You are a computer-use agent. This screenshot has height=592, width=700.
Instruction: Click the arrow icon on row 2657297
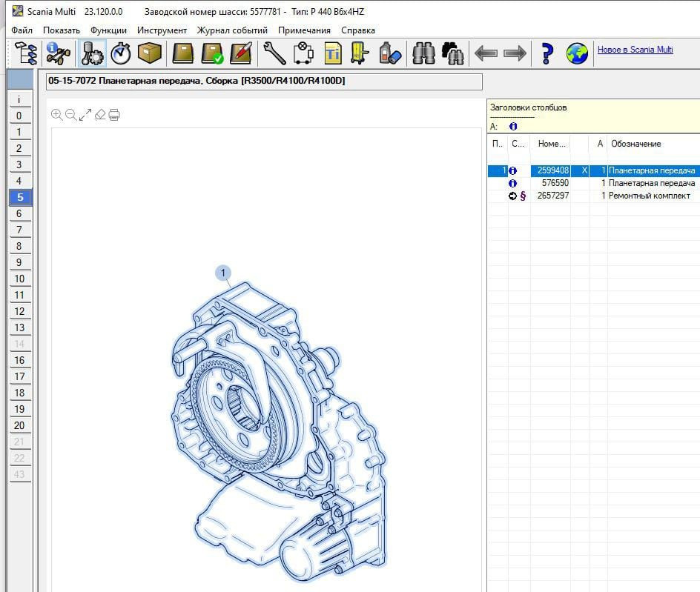512,196
